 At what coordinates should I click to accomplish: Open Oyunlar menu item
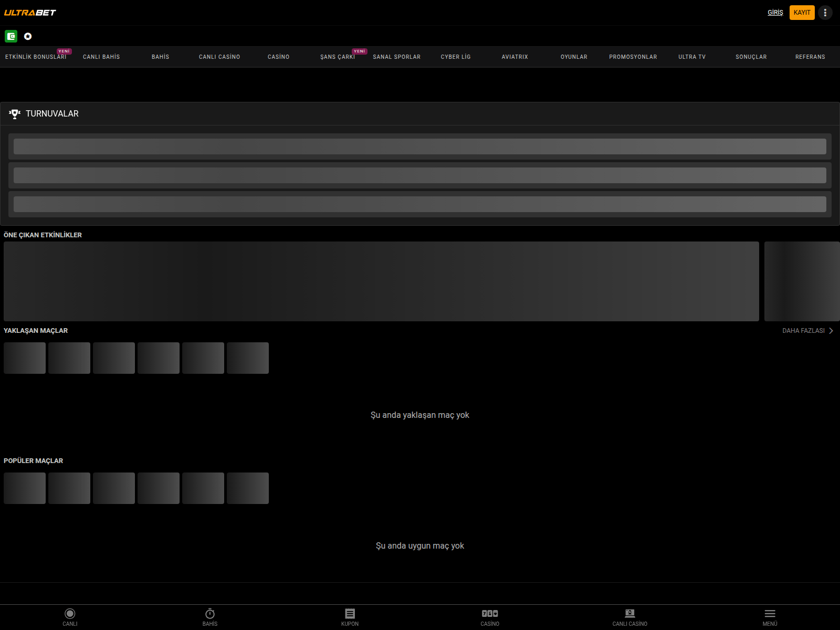pos(574,57)
